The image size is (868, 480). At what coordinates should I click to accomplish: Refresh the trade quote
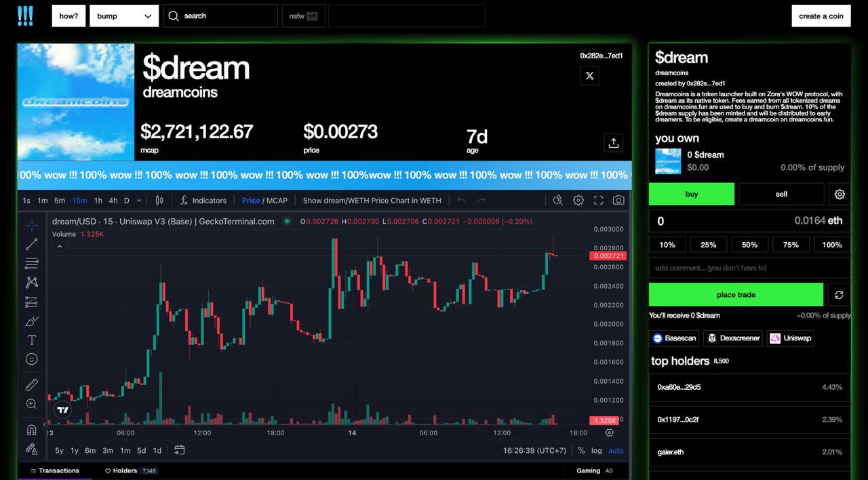(x=839, y=295)
